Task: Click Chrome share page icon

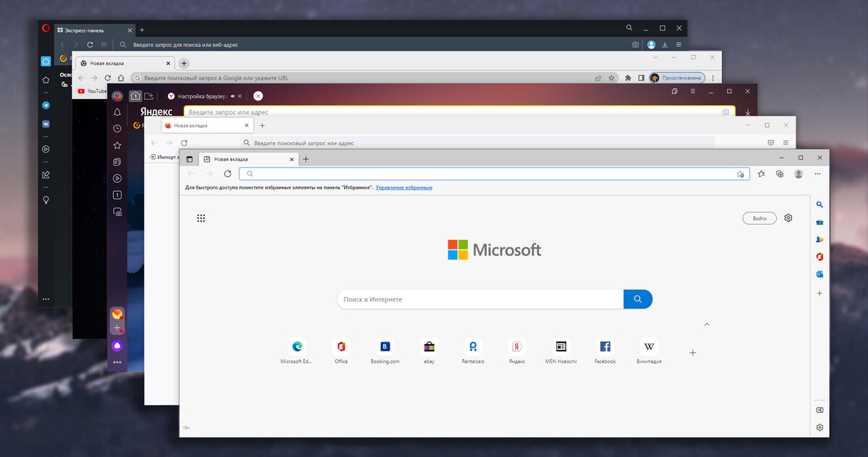Action: (x=598, y=77)
